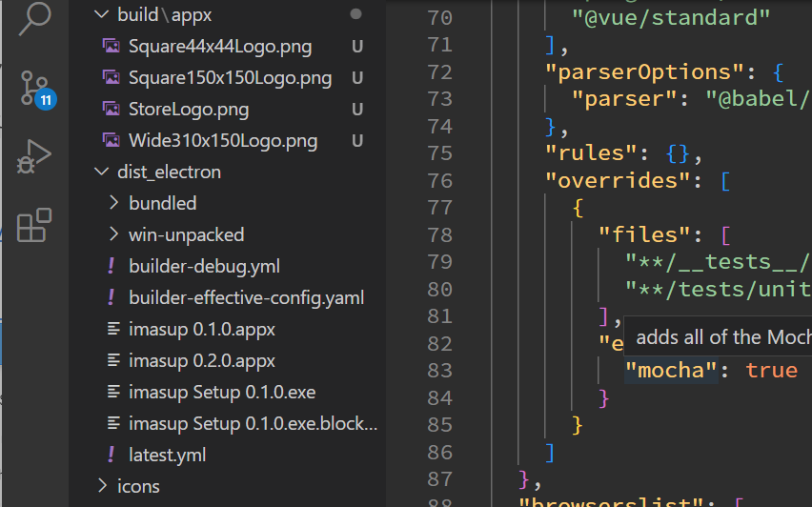Expand the win-unpacked folder

click(113, 234)
